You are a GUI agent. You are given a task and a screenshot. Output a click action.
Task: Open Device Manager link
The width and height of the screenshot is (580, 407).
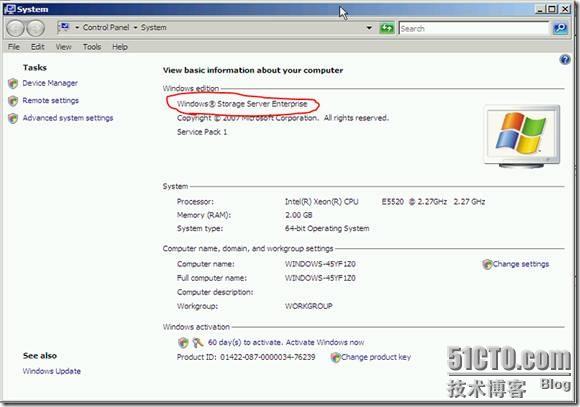(x=50, y=83)
